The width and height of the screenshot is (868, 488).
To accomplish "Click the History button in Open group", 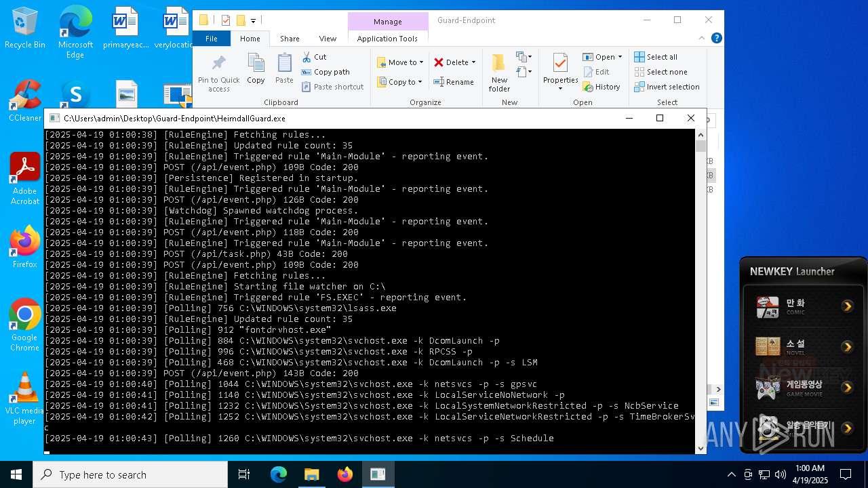I will [601, 87].
